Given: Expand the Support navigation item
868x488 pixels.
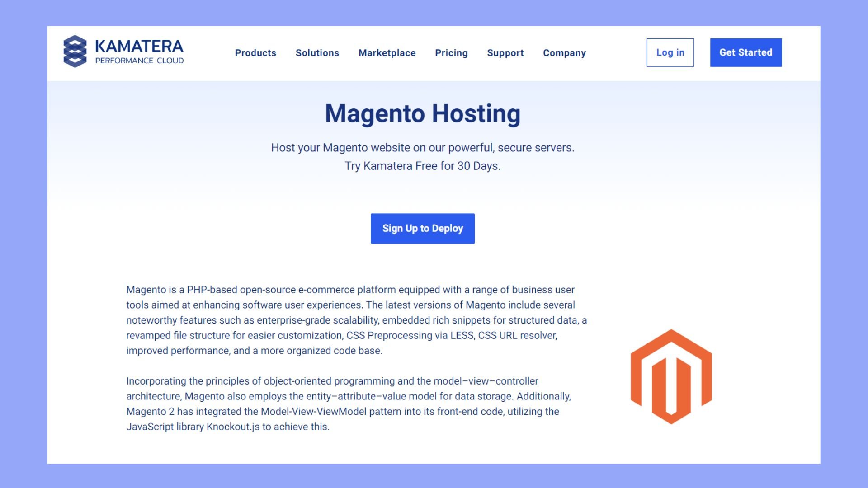Looking at the screenshot, I should coord(505,53).
